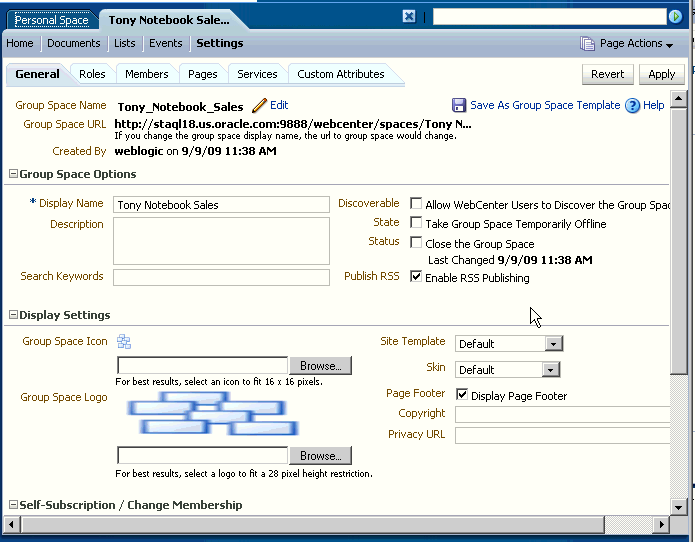Screen dimensions: 695x542
Task: Open the Home menu item
Action: tap(20, 43)
